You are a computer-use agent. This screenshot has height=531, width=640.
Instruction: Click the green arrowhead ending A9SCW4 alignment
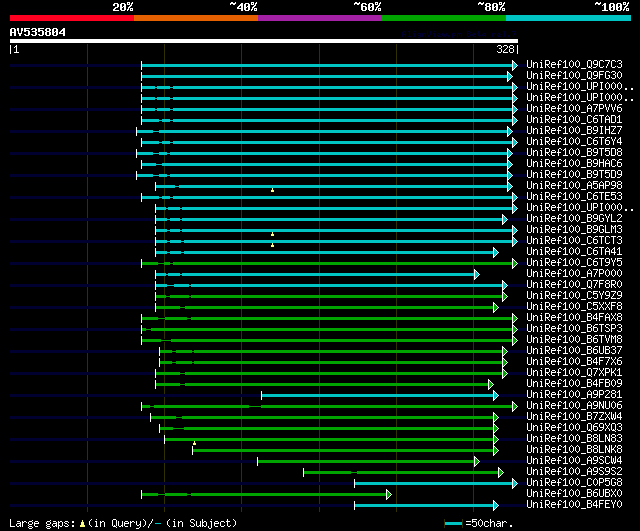tap(477, 462)
